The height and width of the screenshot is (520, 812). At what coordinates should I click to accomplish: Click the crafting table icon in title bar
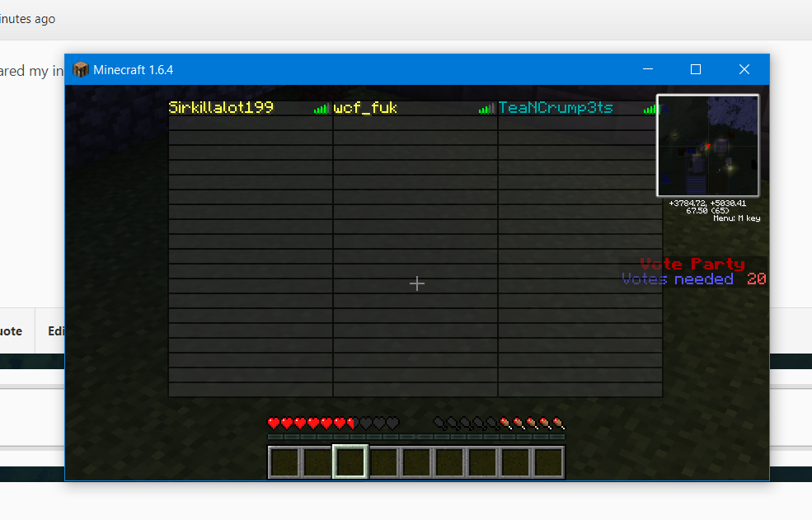(81, 69)
